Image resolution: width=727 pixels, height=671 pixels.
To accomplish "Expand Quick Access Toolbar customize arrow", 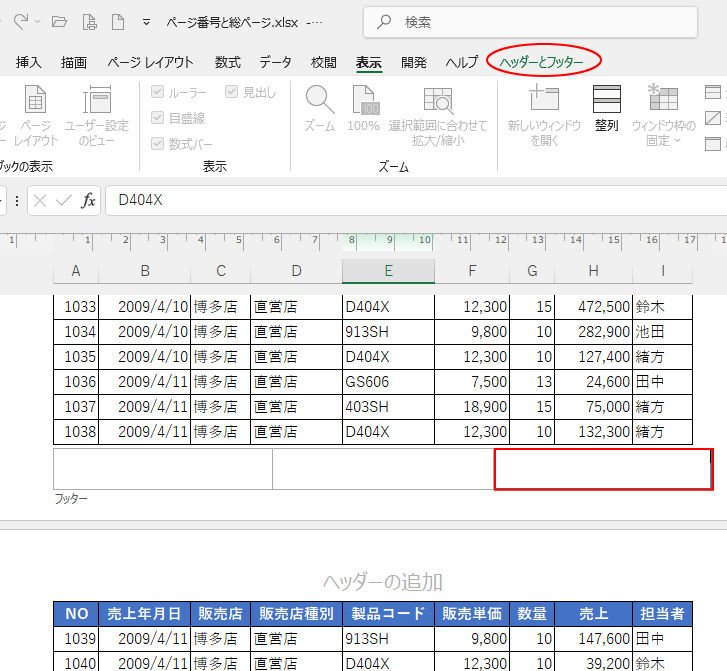I will [x=146, y=22].
